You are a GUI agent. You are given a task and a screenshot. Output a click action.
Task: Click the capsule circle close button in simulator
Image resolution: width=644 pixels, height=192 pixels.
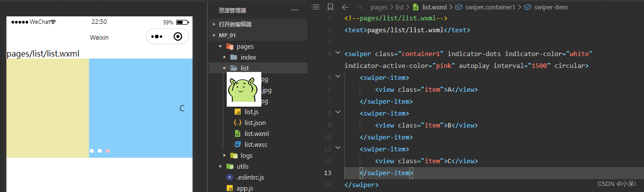178,37
